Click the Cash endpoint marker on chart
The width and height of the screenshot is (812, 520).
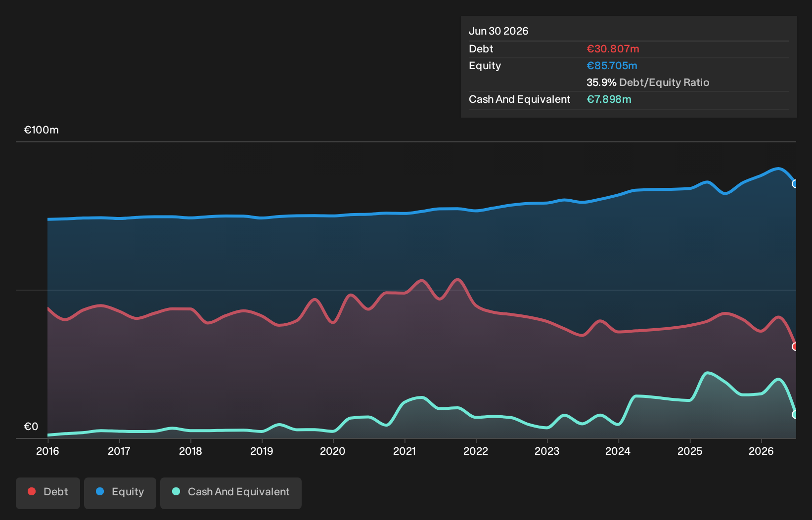(795, 415)
